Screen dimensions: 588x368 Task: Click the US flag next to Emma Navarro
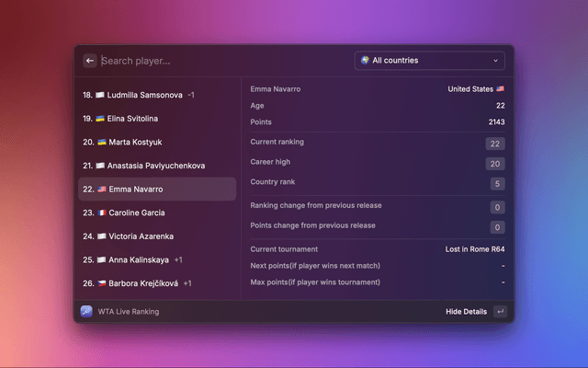[x=101, y=190]
